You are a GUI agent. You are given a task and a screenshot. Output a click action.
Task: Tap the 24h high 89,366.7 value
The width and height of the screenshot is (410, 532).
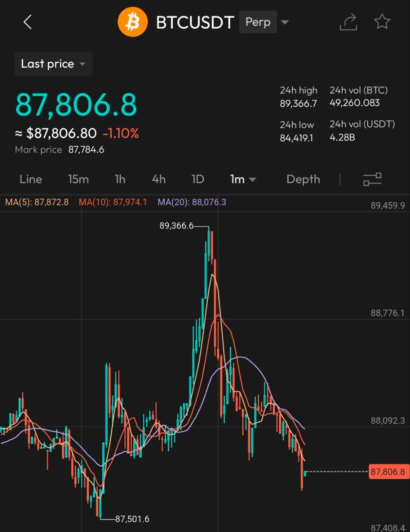(x=298, y=103)
